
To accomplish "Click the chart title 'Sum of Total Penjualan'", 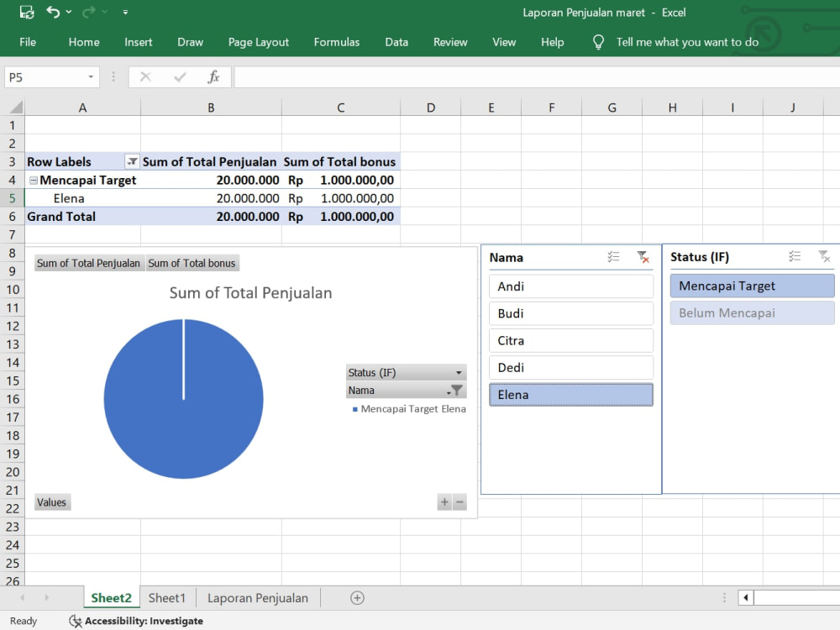I will pyautogui.click(x=250, y=293).
